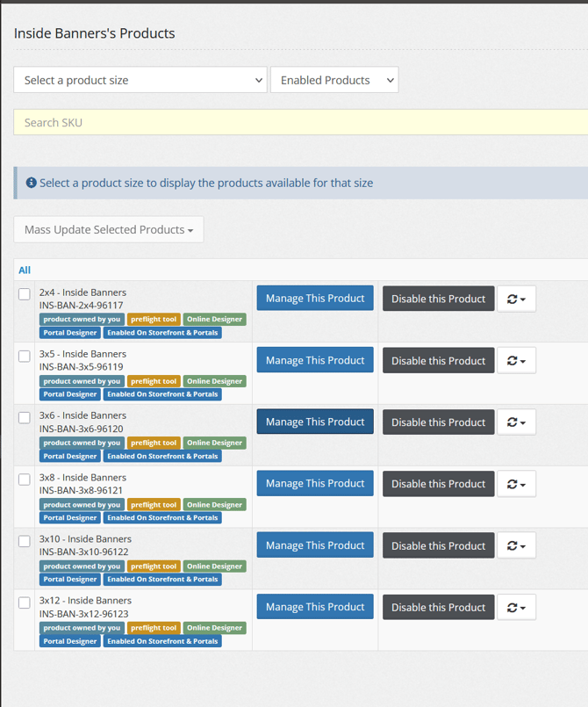Open the refresh icon dropdown for 3x12 banner
The width and height of the screenshot is (588, 707).
click(516, 607)
